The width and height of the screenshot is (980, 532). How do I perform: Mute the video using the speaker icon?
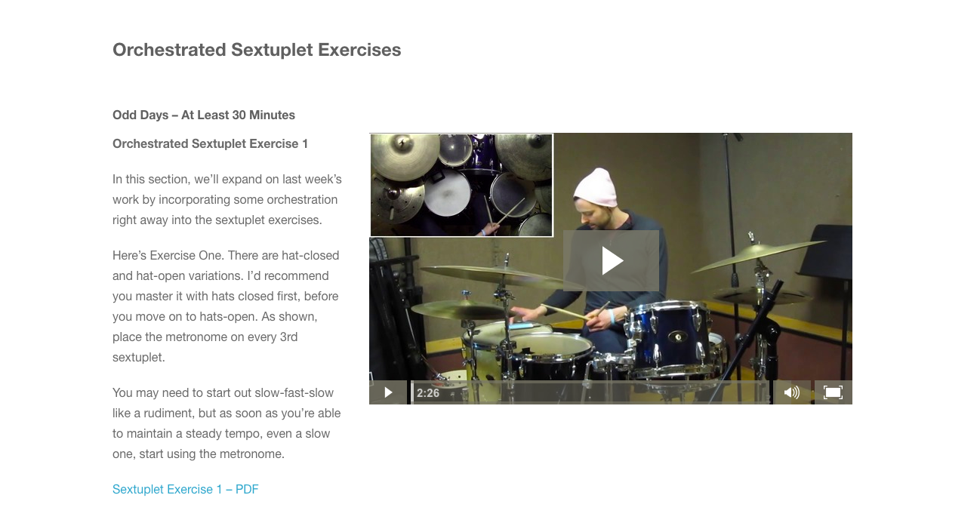[x=792, y=392]
